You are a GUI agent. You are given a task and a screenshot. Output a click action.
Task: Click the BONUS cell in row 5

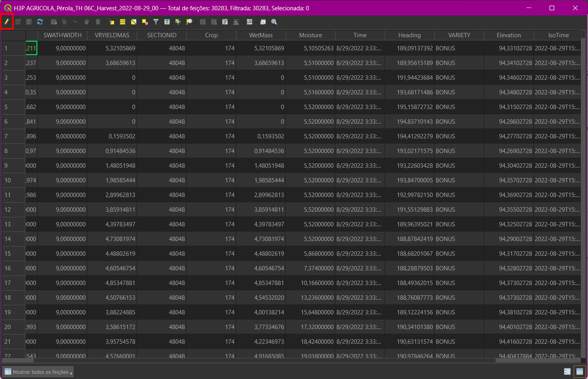pyautogui.click(x=459, y=107)
